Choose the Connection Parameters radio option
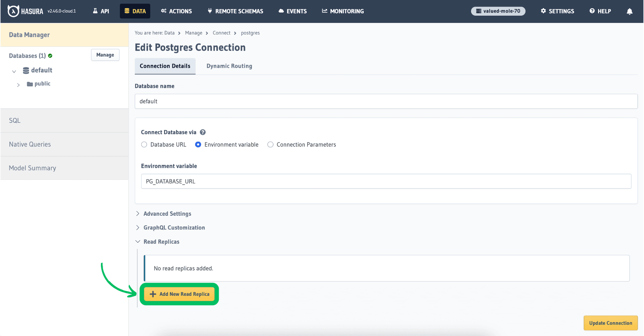Image resolution: width=644 pixels, height=336 pixels. [x=270, y=145]
